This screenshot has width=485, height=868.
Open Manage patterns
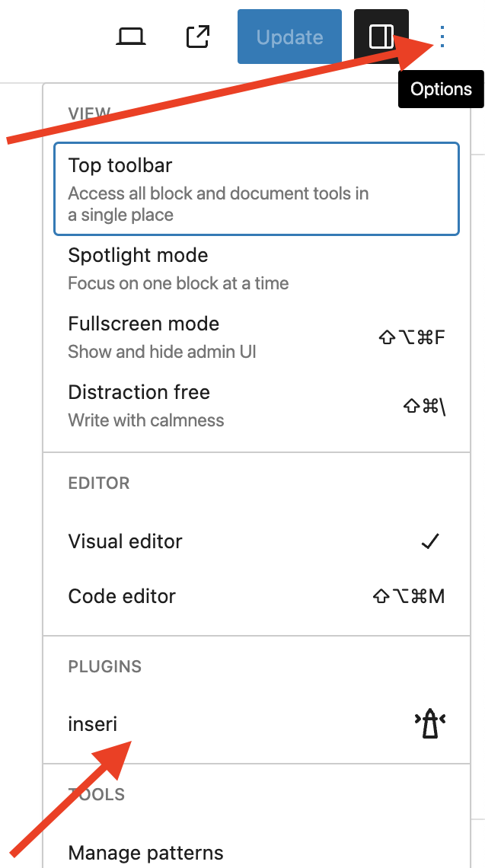pyautogui.click(x=145, y=852)
